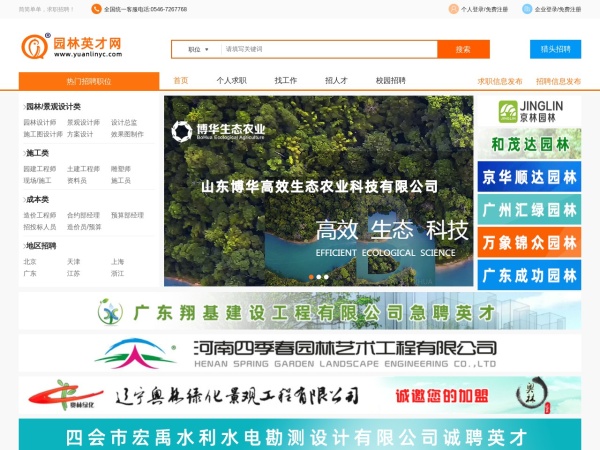
Task: Open 和茂达园林 sponsor banner
Action: tap(530, 144)
